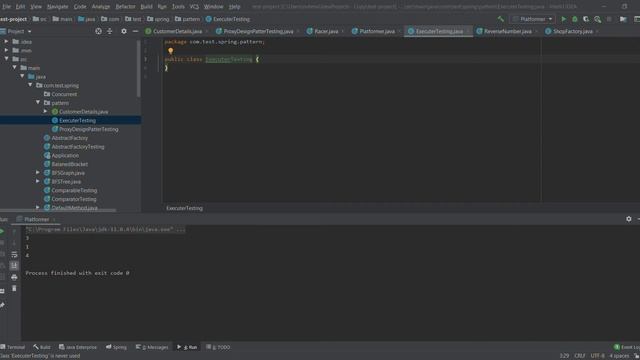The image size is (640, 360).
Task: Rerun program with green arrow in Run panel
Action: click(2, 231)
